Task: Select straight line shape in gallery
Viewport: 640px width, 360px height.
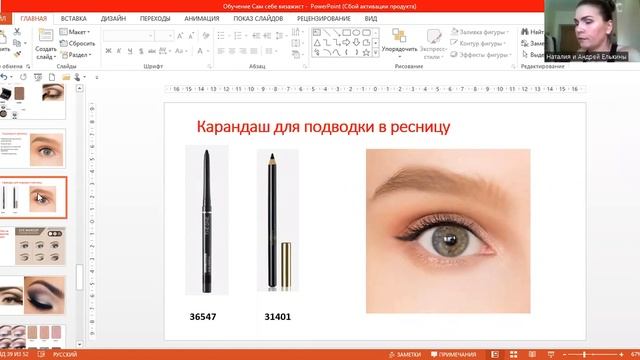Action: pyautogui.click(x=327, y=33)
